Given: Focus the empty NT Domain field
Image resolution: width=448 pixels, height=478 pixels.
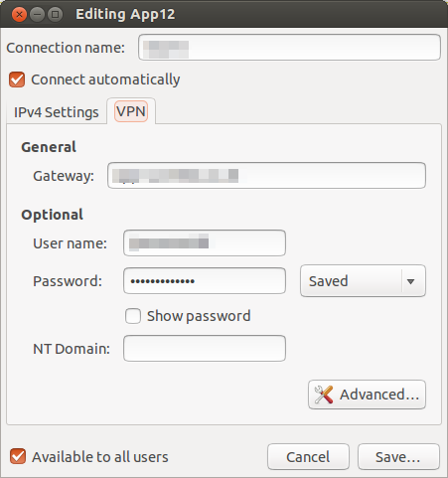Looking at the screenshot, I should coord(205,349).
